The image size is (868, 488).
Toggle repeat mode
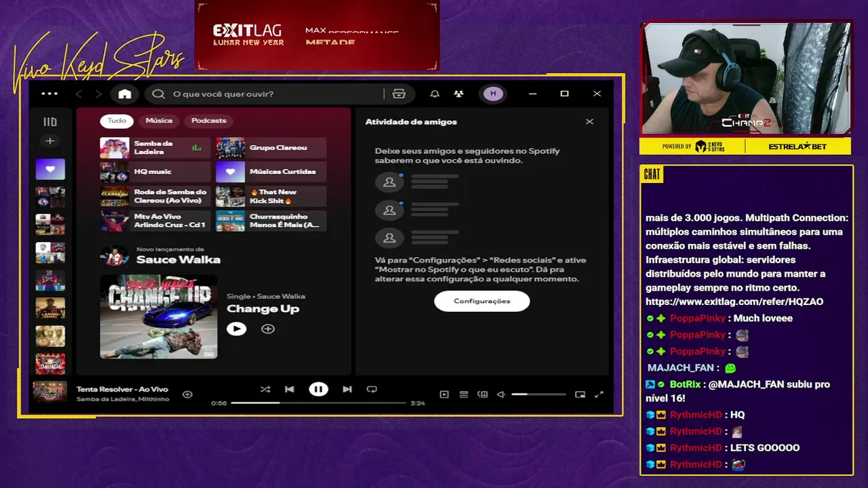coord(372,389)
